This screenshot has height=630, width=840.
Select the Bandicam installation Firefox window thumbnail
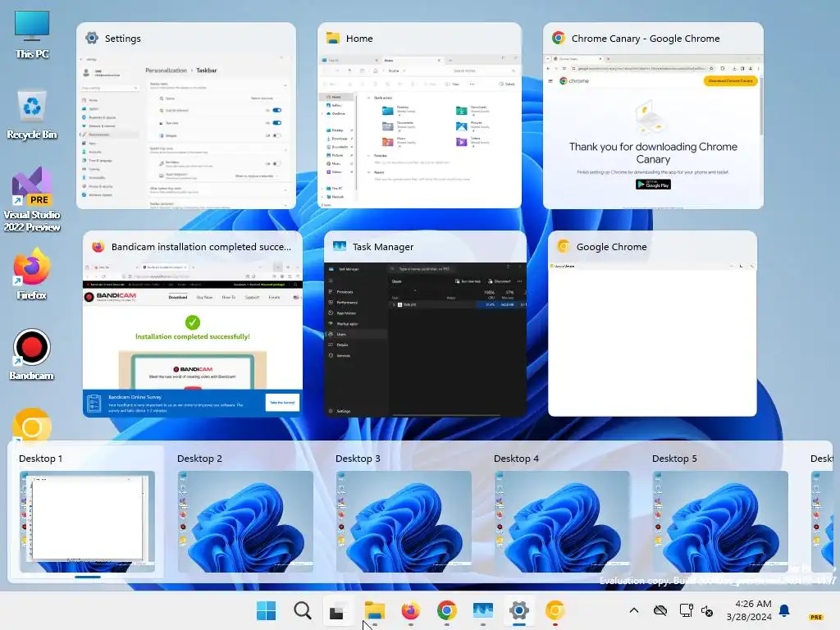192,323
